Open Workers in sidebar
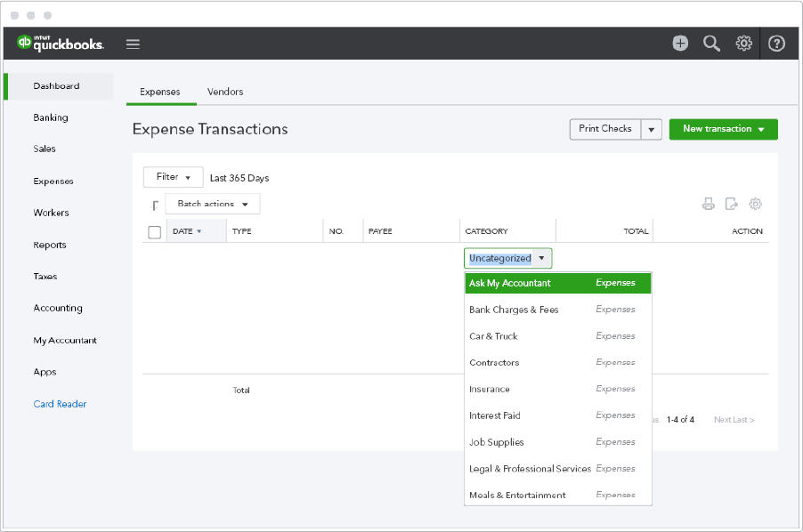803x532 pixels. pos(52,213)
